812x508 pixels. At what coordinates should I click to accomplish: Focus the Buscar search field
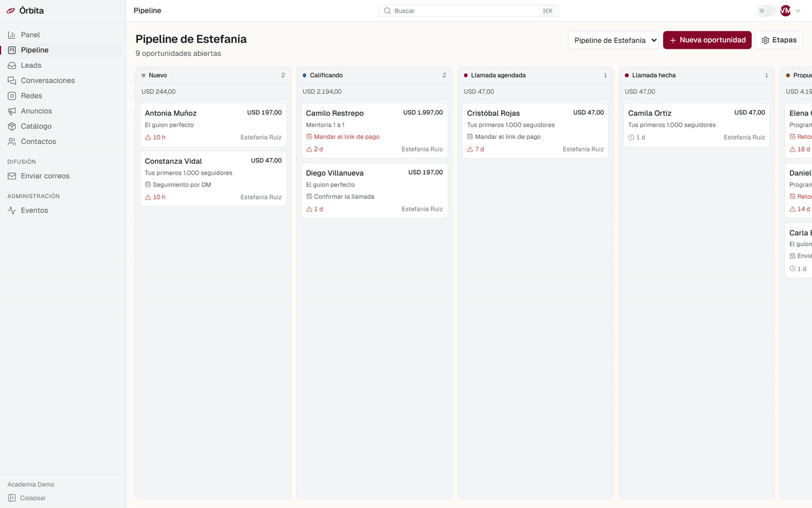[469, 10]
